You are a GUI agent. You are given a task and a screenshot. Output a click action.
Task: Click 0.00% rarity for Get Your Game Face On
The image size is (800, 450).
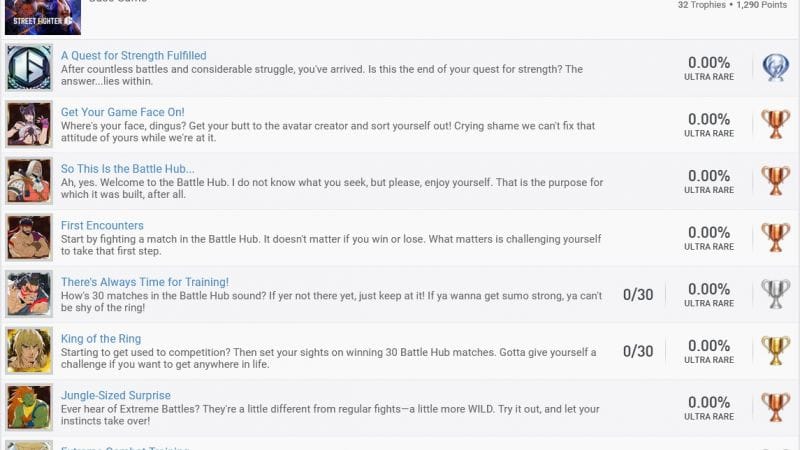[x=709, y=119]
